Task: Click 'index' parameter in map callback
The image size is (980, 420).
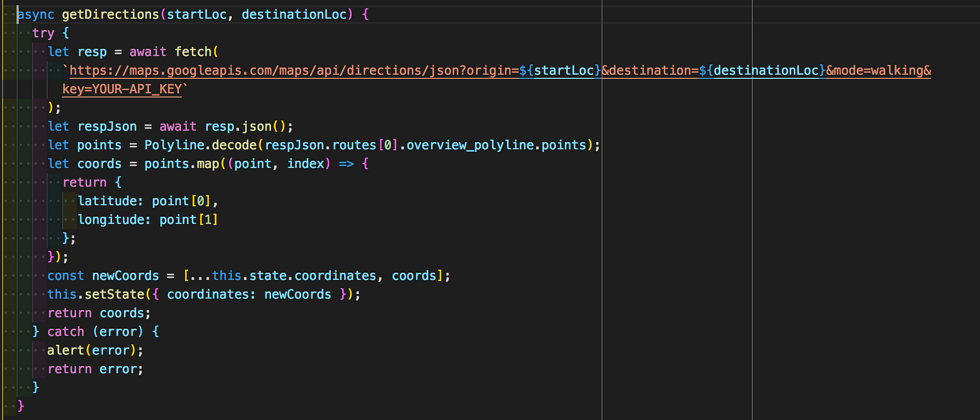Action: coord(306,164)
